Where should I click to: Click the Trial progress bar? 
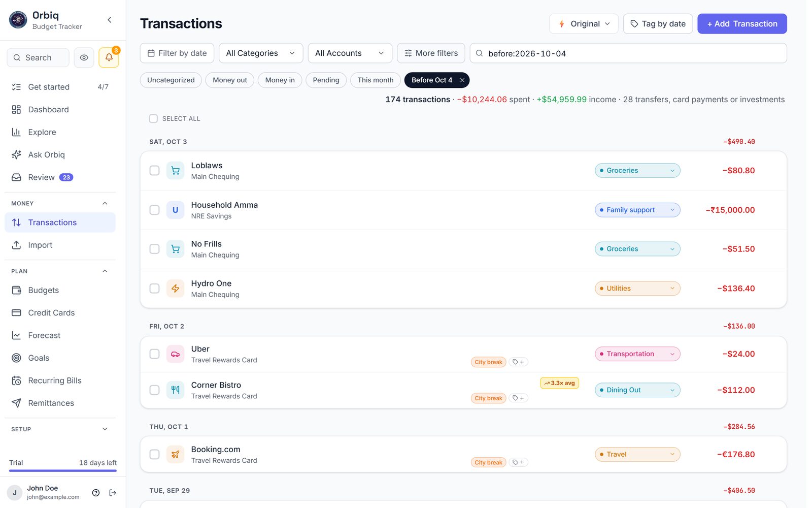[x=63, y=471]
